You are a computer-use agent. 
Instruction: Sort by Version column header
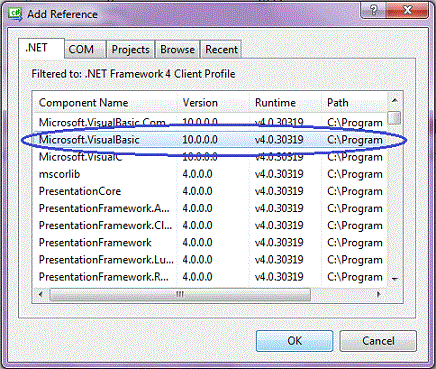213,102
